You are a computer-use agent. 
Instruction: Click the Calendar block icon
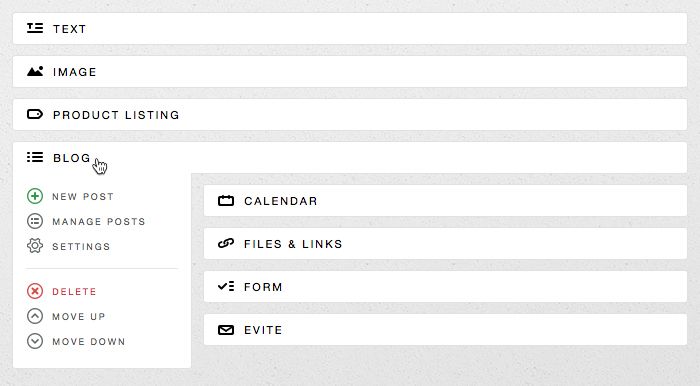click(226, 201)
